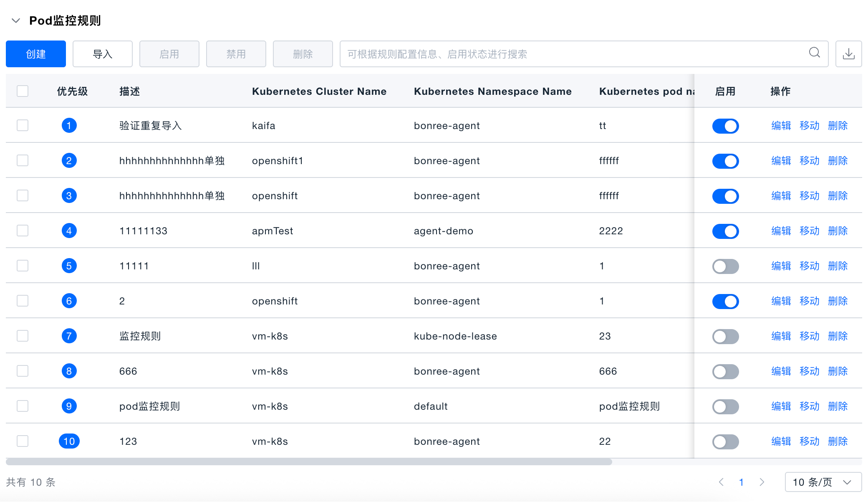Select checkbox for row 11111133
This screenshot has height=502, width=868.
point(23,231)
